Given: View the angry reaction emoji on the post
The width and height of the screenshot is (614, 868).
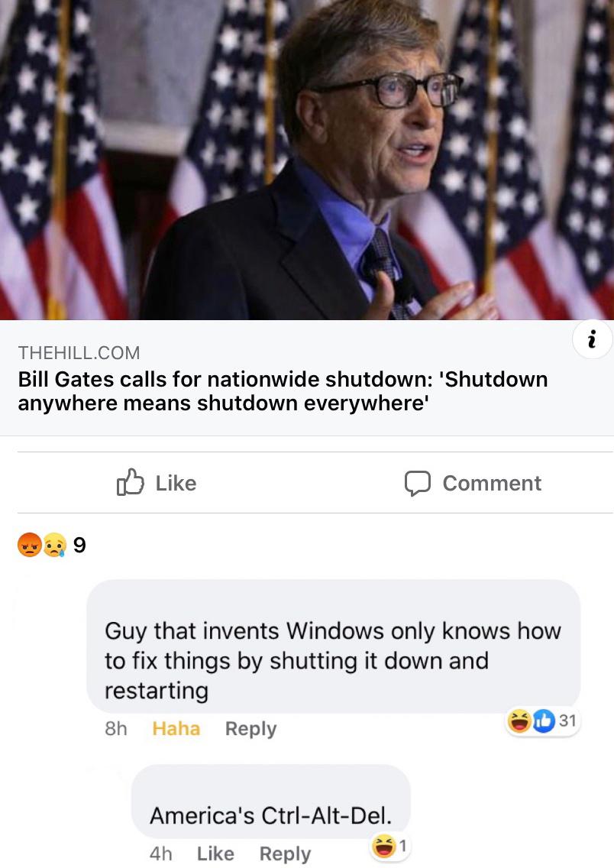Looking at the screenshot, I should [x=30, y=545].
